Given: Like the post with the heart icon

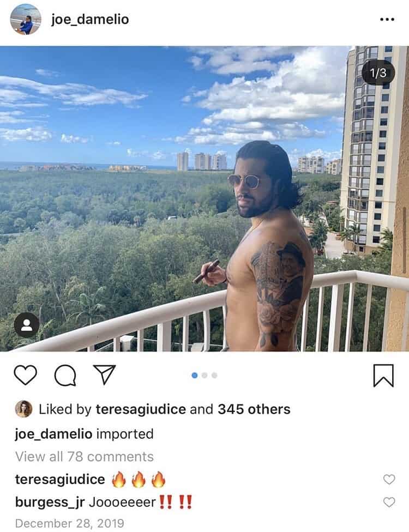Looking at the screenshot, I should 26,375.
